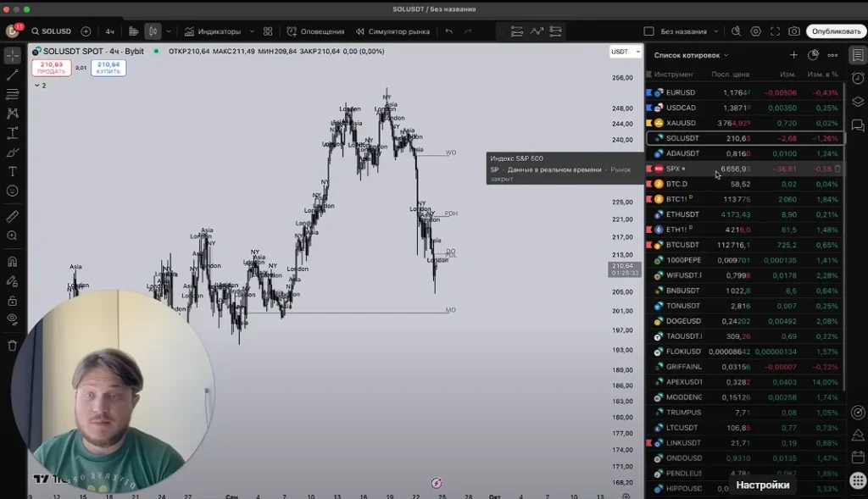Open the USDT currency dropdown
The height and width of the screenshot is (499, 868).
[626, 52]
